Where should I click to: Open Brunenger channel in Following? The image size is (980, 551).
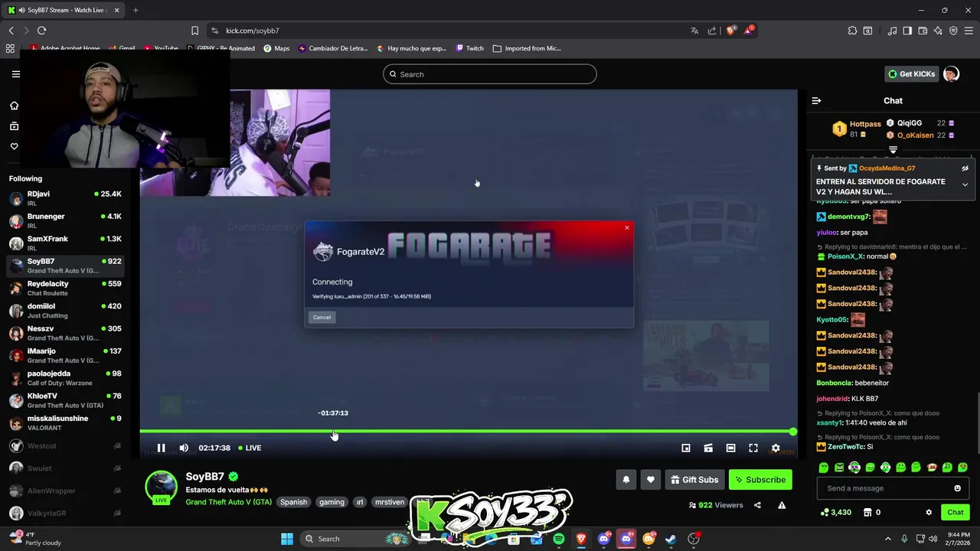[65, 220]
